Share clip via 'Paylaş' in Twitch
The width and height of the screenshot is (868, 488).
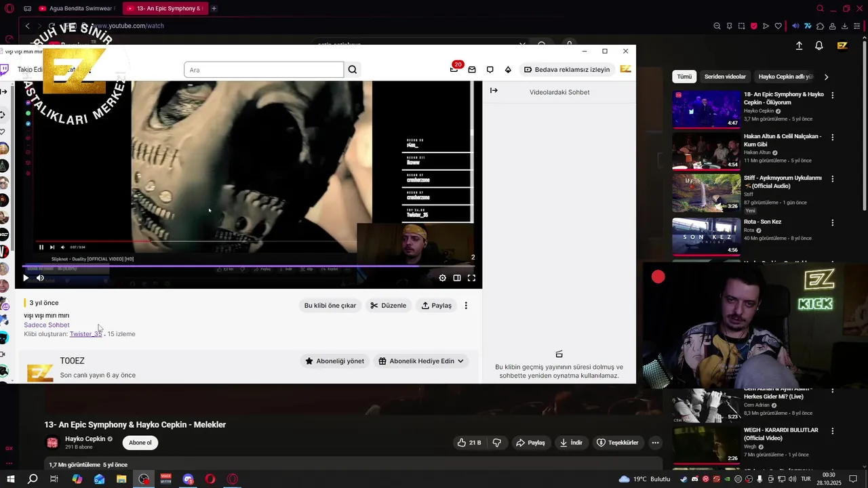point(436,306)
